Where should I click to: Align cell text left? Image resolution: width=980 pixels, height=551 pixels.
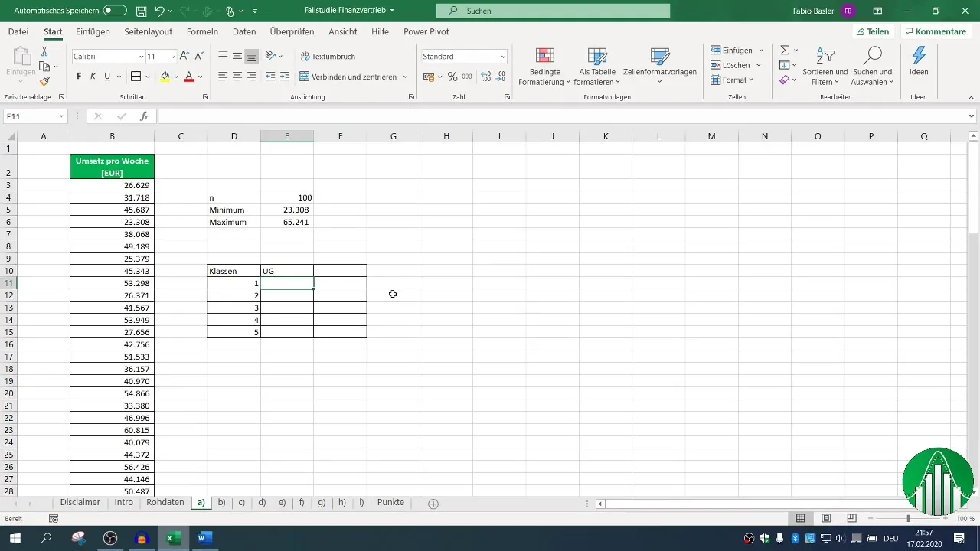point(223,77)
